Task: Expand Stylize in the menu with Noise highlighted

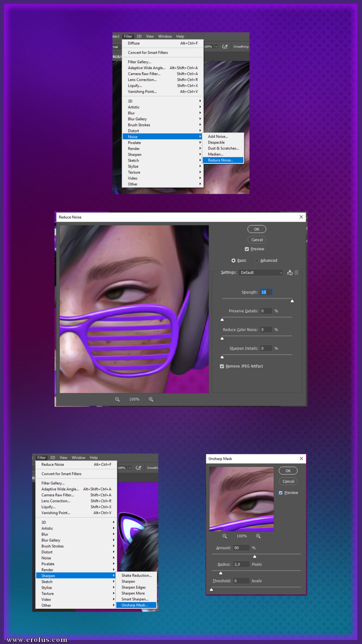Action: 163,166
